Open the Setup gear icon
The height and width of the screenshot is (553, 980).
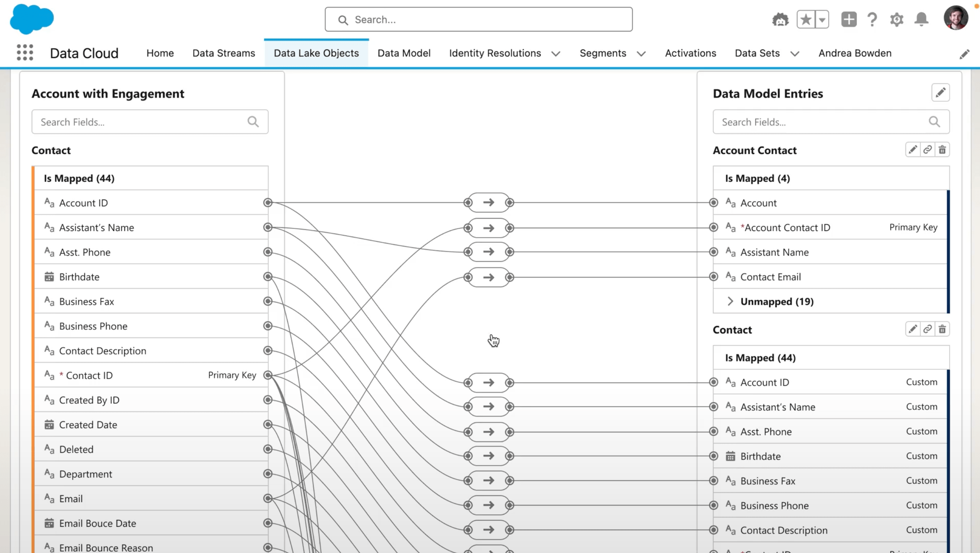[x=897, y=19]
